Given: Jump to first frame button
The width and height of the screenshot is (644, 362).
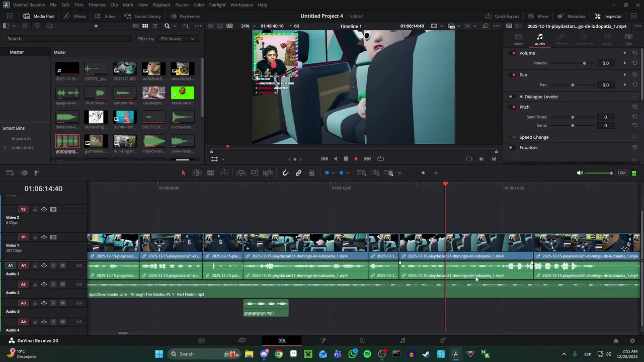Looking at the screenshot, I should 325,159.
